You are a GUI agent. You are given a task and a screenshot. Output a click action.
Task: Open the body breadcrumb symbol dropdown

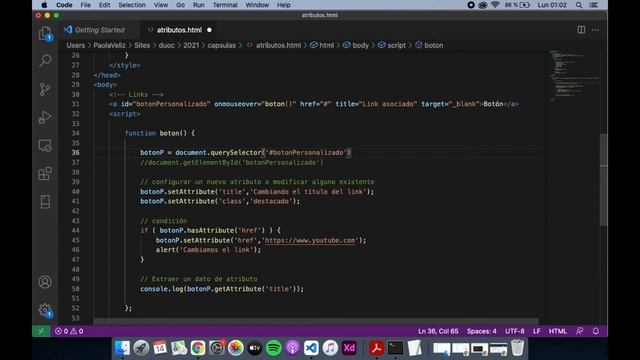point(356,45)
